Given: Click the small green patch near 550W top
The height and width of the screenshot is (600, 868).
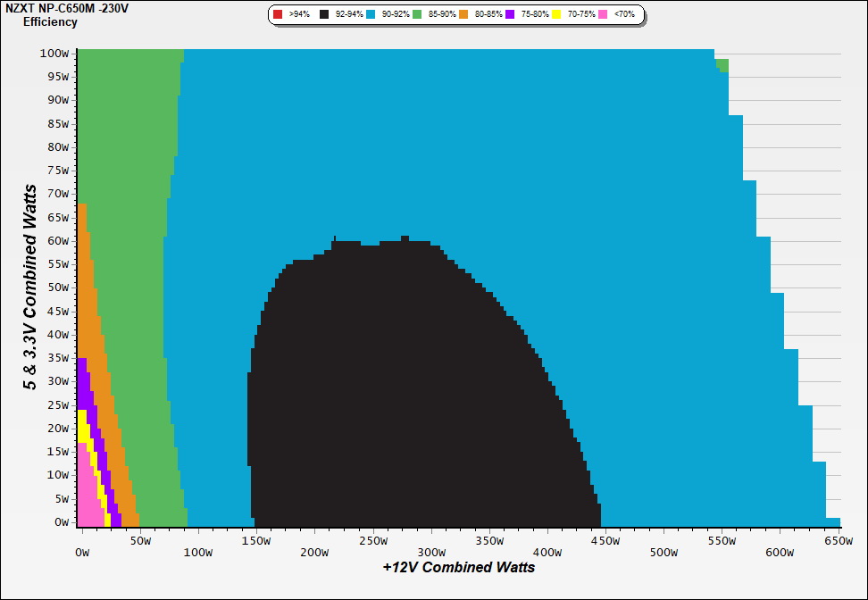Looking at the screenshot, I should (722, 65).
